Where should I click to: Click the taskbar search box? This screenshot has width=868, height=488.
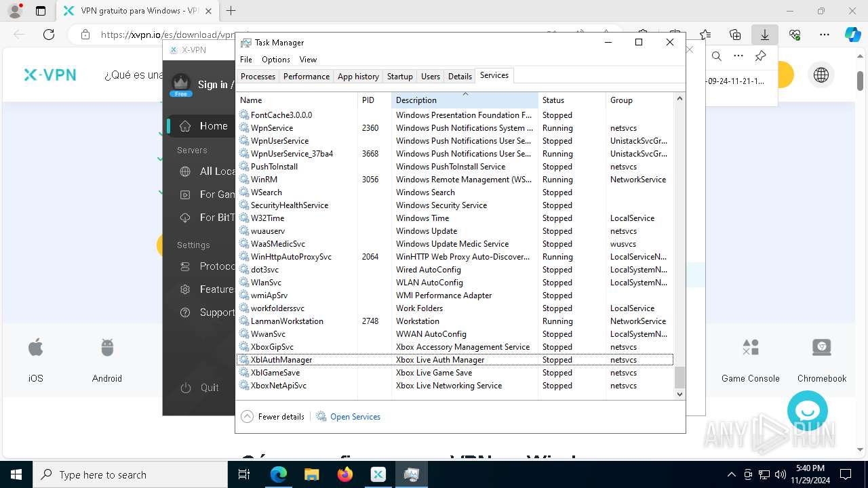[x=130, y=474]
